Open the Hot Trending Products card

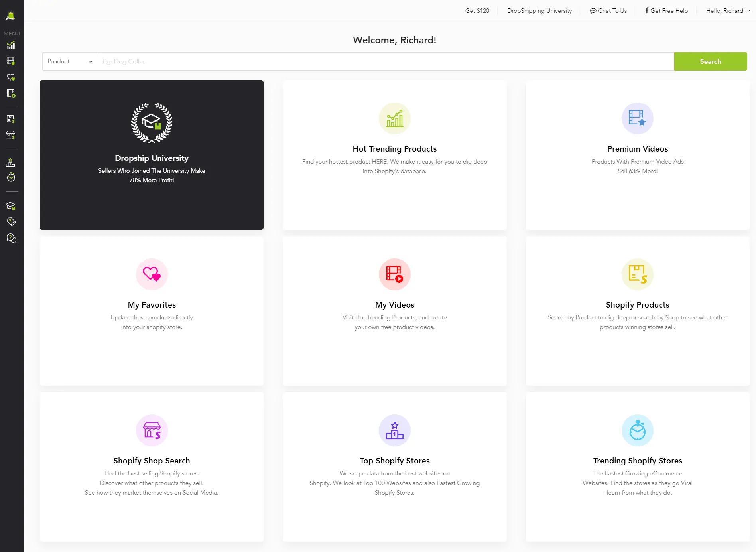pyautogui.click(x=394, y=155)
